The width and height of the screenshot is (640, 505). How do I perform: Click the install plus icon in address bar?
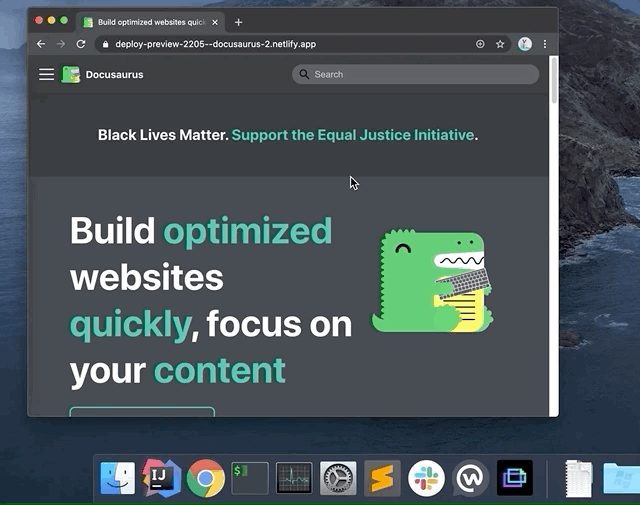click(480, 44)
